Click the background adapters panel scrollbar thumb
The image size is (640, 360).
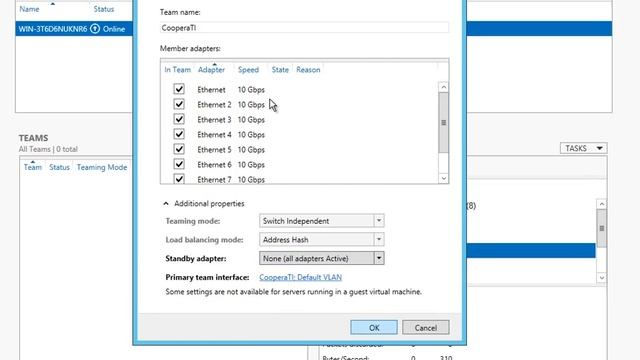click(x=602, y=229)
